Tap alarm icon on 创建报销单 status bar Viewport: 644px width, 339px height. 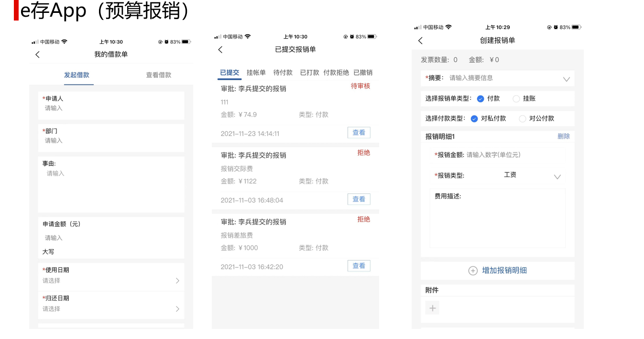556,27
